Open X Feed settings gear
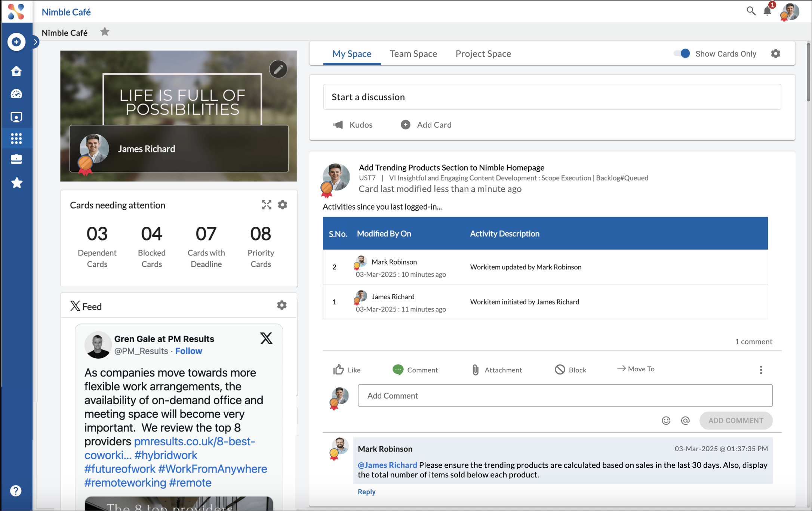This screenshot has height=511, width=812. tap(282, 306)
